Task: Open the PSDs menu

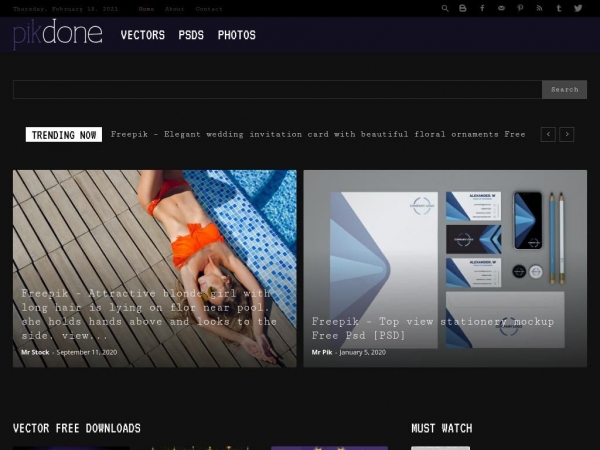Action: pos(191,35)
